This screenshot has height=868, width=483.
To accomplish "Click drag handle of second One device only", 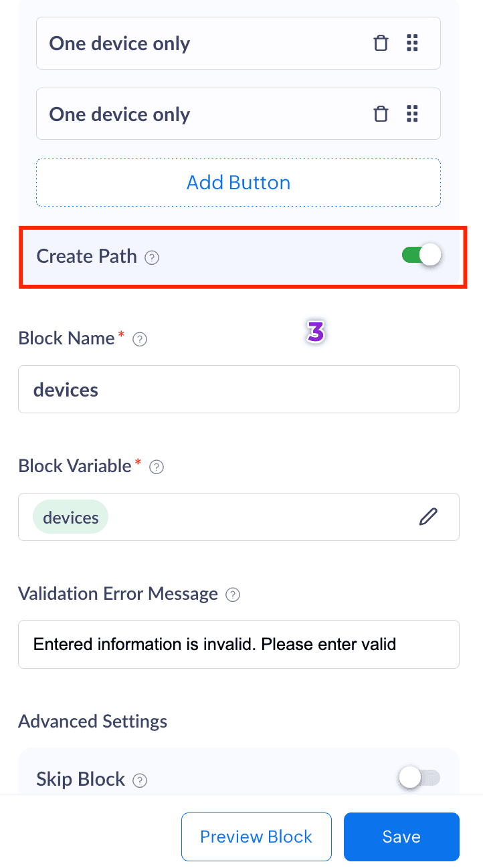I will pos(412,114).
